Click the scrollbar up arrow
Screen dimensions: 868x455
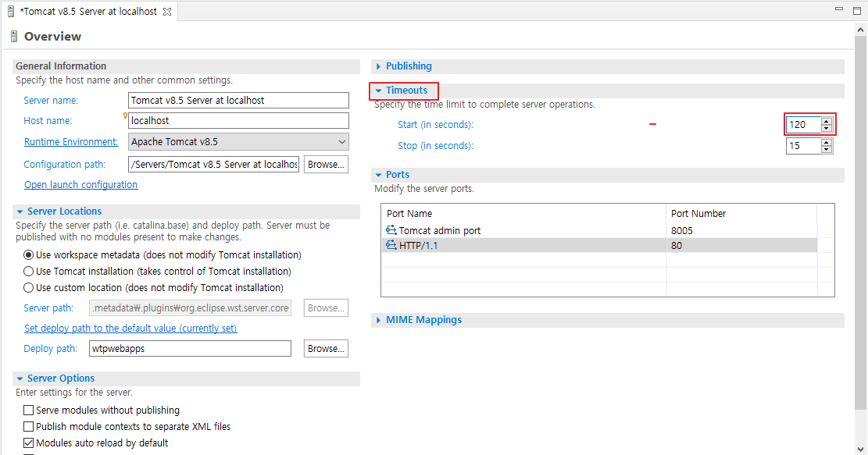click(860, 29)
